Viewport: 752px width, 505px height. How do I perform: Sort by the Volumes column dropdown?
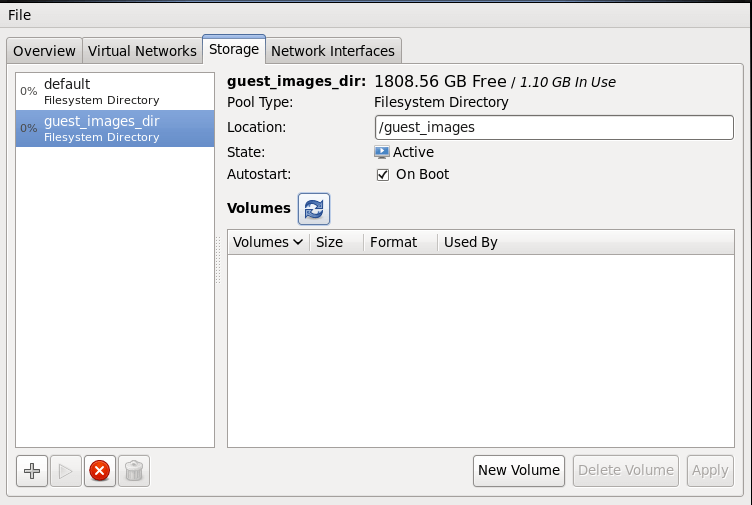pyautogui.click(x=268, y=242)
